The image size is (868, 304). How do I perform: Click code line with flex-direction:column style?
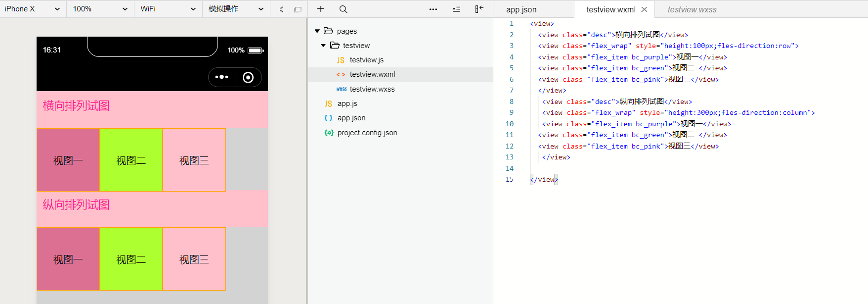pos(678,112)
